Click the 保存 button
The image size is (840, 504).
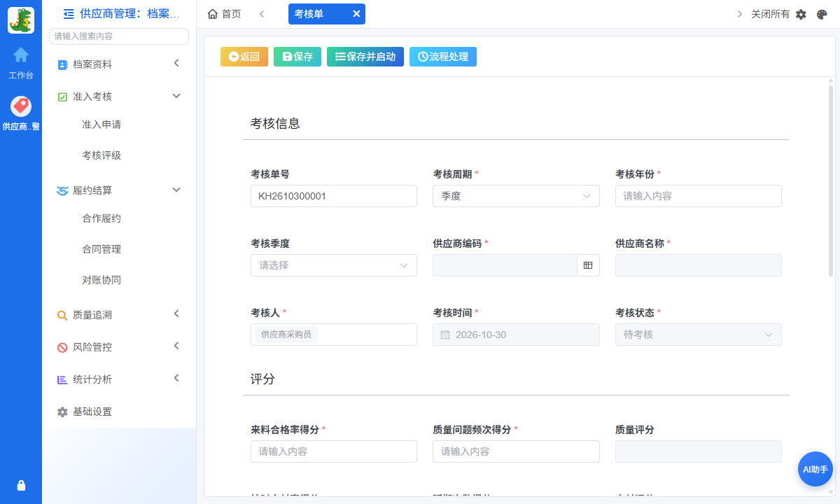point(297,57)
